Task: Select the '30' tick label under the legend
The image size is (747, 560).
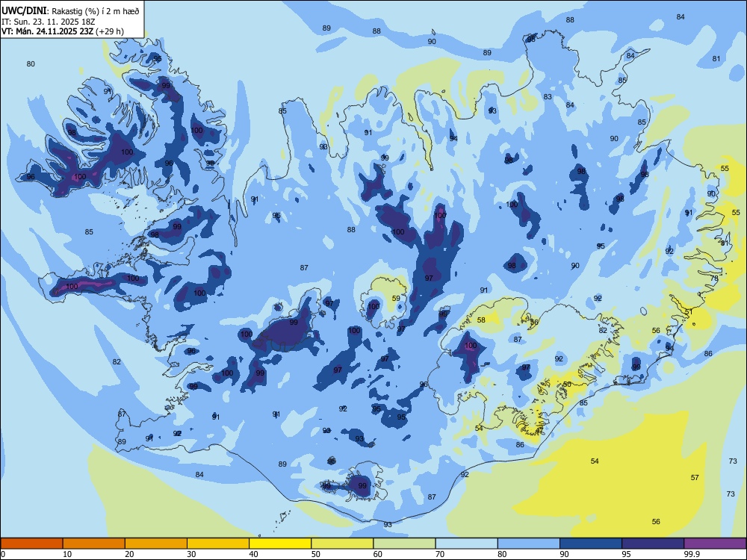Action: (x=191, y=554)
